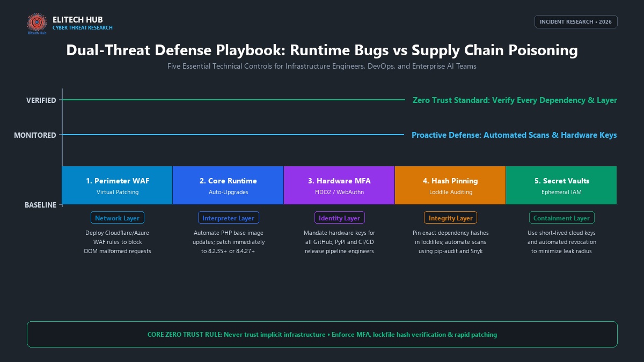
Task: Click the VERIFIED axis label
Action: (41, 100)
